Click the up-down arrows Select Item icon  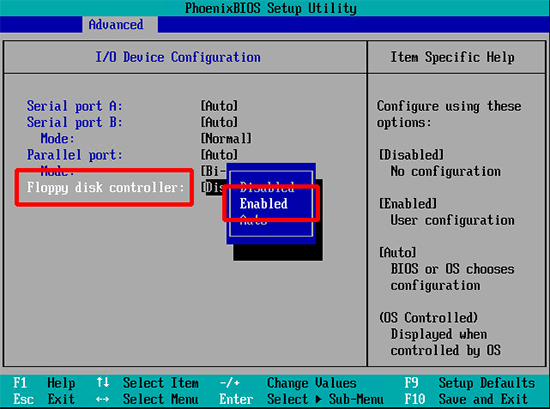tap(103, 382)
